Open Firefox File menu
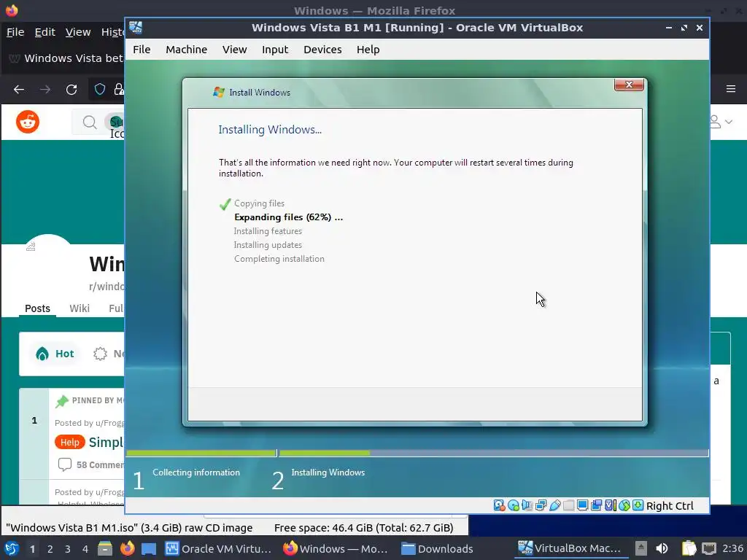 15,32
